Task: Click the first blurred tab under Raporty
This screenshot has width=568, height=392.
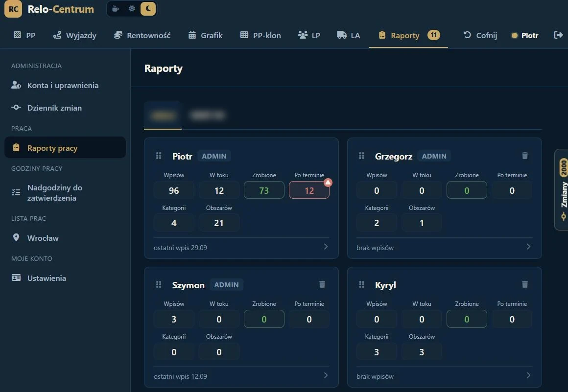Action: point(163,115)
